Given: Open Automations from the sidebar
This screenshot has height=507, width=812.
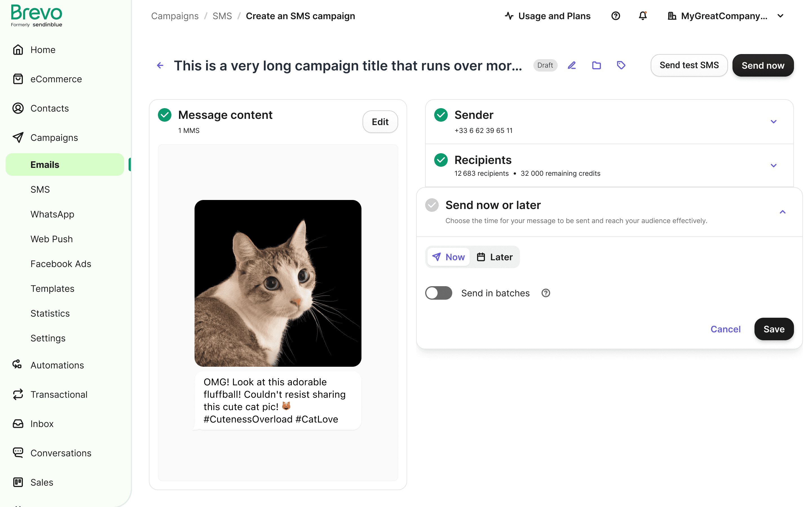Looking at the screenshot, I should pyautogui.click(x=57, y=365).
